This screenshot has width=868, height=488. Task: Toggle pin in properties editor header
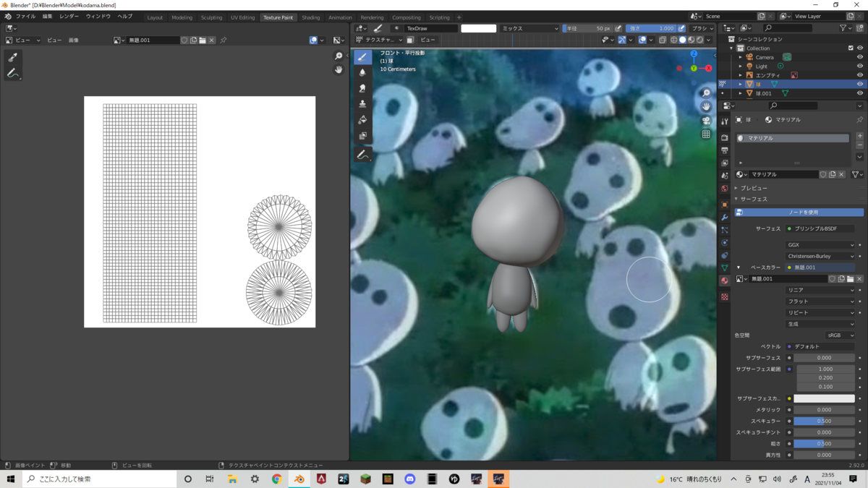pos(859,120)
